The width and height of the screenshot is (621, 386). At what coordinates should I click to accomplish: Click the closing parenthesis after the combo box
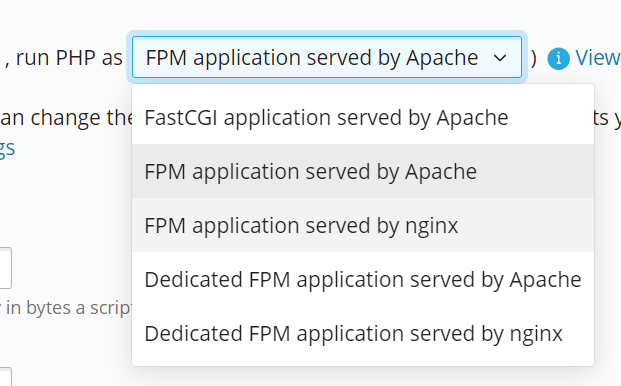coord(533,58)
